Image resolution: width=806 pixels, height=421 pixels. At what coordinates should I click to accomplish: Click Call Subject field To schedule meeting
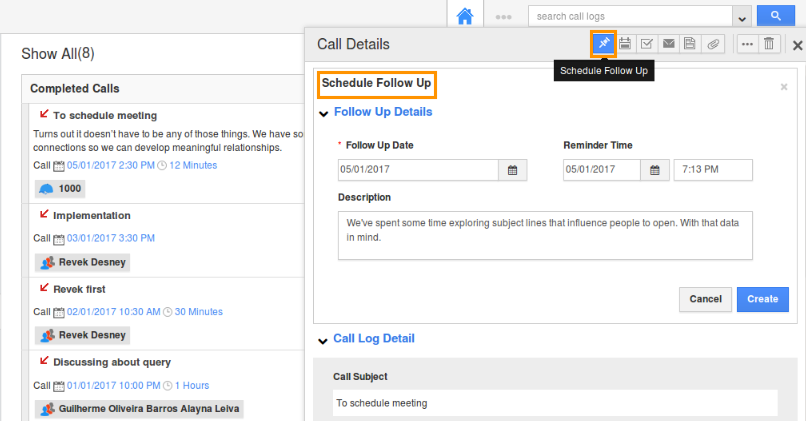tap(555, 403)
